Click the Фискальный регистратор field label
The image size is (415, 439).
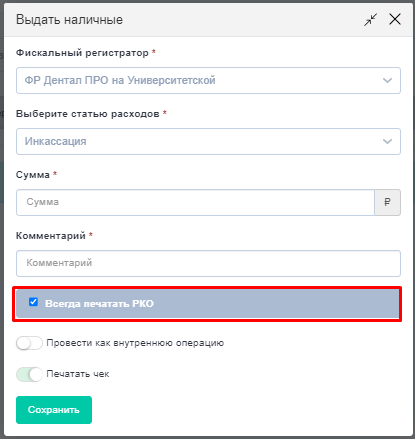pos(82,53)
